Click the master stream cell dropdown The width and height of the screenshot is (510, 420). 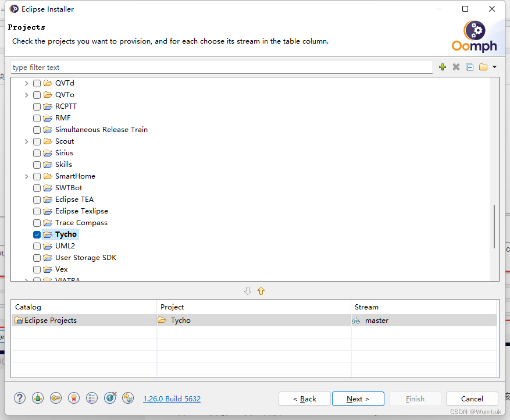424,321
